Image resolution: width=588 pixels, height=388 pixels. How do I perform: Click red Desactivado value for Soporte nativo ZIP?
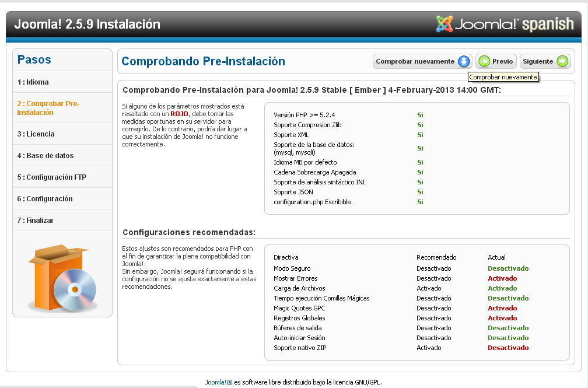point(508,348)
